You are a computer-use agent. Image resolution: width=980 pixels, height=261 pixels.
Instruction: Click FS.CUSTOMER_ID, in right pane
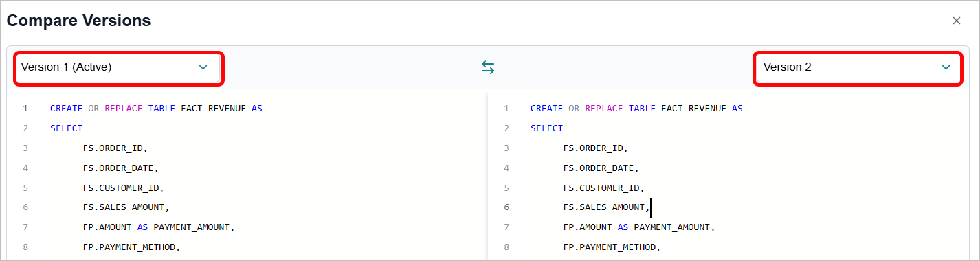click(x=604, y=188)
